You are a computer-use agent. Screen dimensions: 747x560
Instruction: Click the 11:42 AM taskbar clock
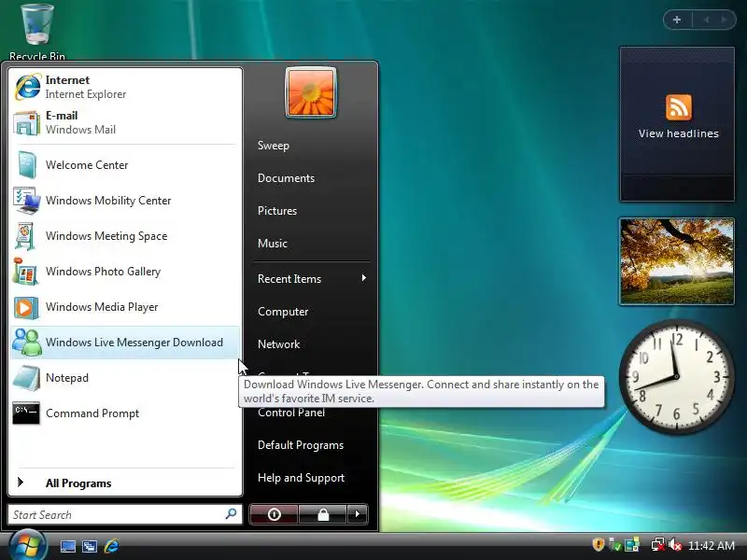[712, 545]
